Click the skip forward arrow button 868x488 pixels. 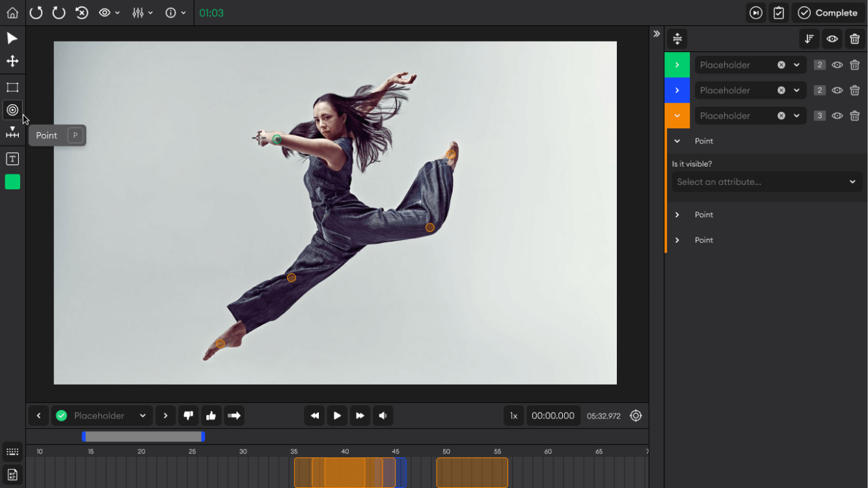[x=234, y=416]
